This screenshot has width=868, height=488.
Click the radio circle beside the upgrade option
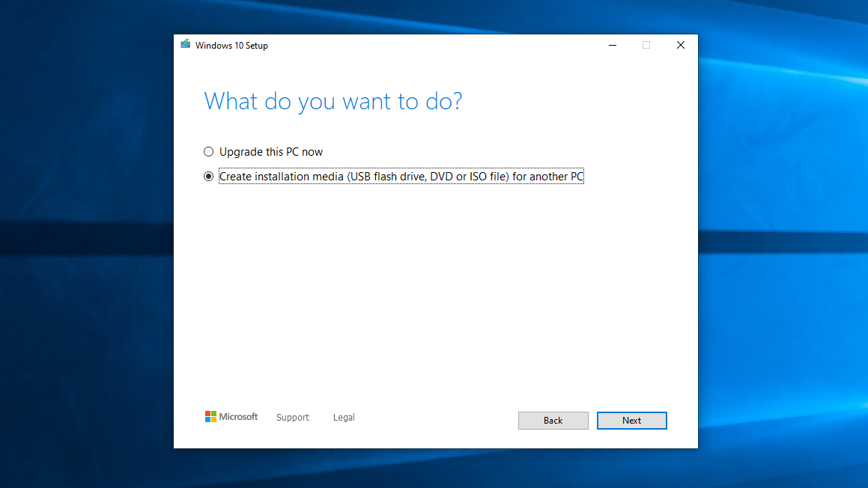point(208,151)
